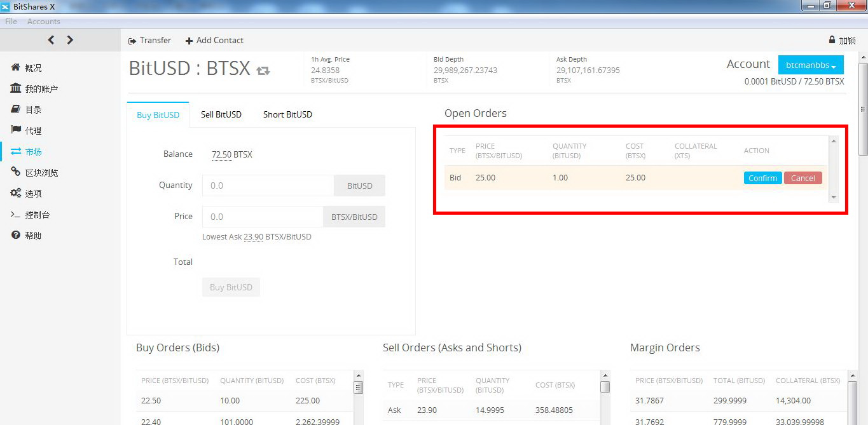Viewport: 868px width, 425px height.
Task: Open the book icon 目录 sidebar item
Action: (x=27, y=110)
